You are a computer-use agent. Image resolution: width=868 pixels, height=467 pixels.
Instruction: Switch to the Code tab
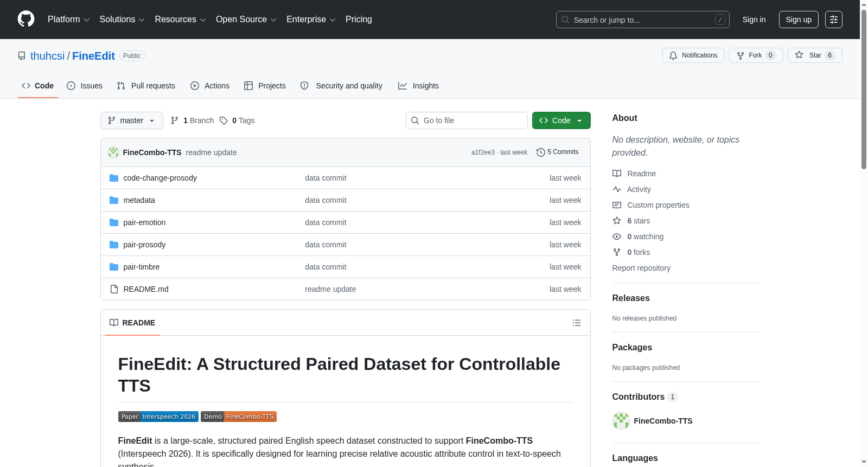tap(38, 86)
